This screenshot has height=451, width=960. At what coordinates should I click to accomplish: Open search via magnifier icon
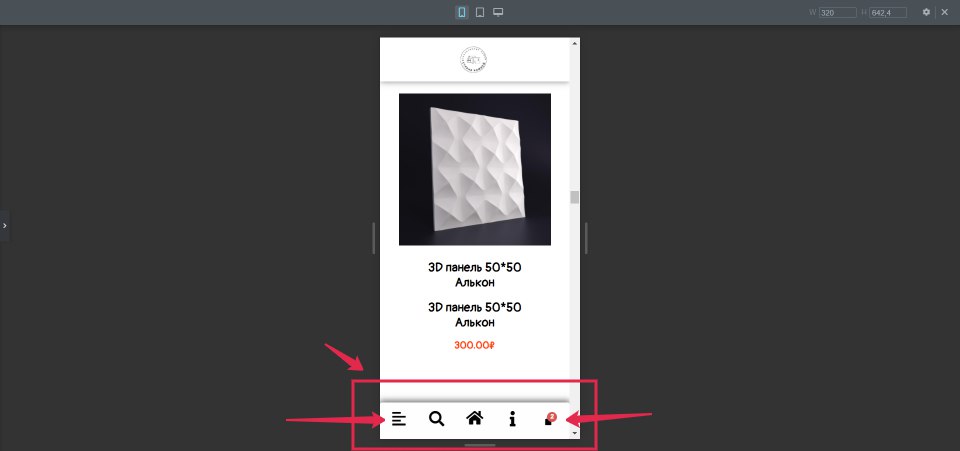click(x=437, y=419)
